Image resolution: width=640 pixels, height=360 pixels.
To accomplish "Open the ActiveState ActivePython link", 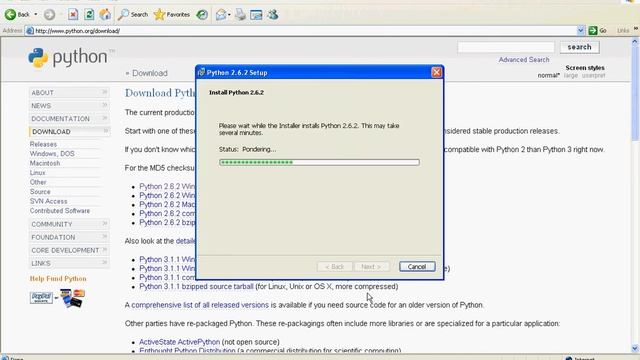I will 180,342.
